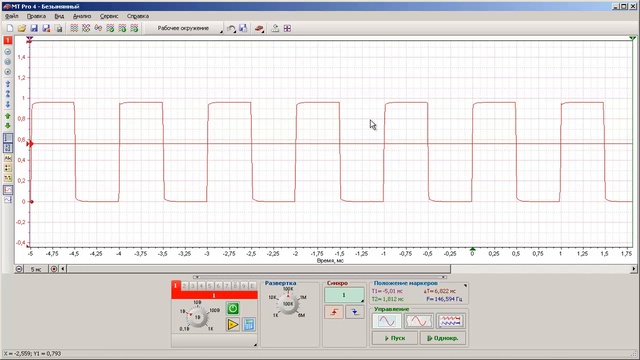This screenshot has height=360, width=640.
Task: Click the horizontal time scrollbar thumb
Action: click(x=259, y=269)
